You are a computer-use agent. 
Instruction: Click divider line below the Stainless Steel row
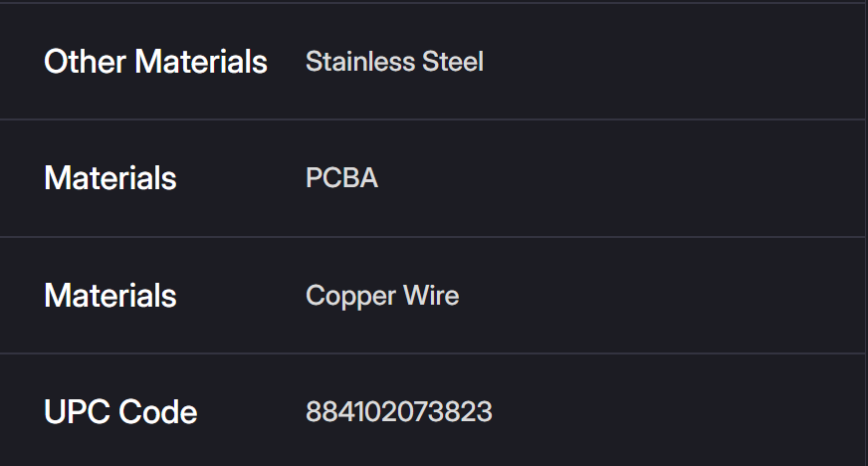pyautogui.click(x=434, y=119)
